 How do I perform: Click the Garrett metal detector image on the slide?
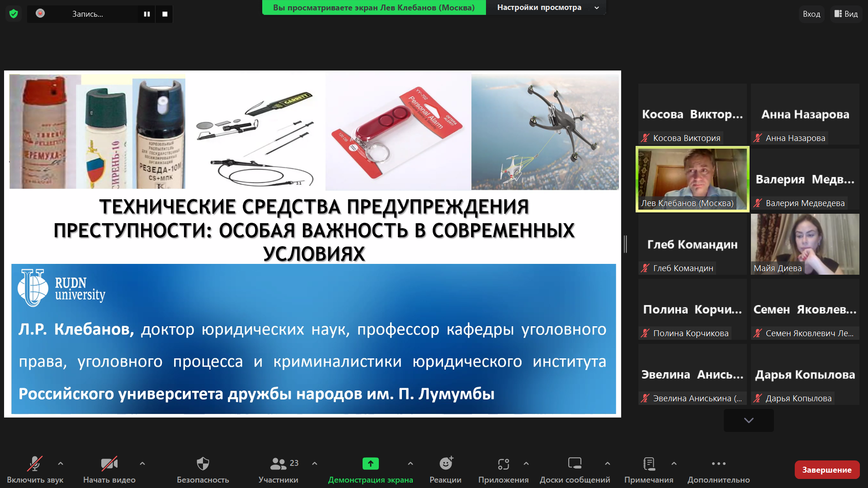(256, 138)
